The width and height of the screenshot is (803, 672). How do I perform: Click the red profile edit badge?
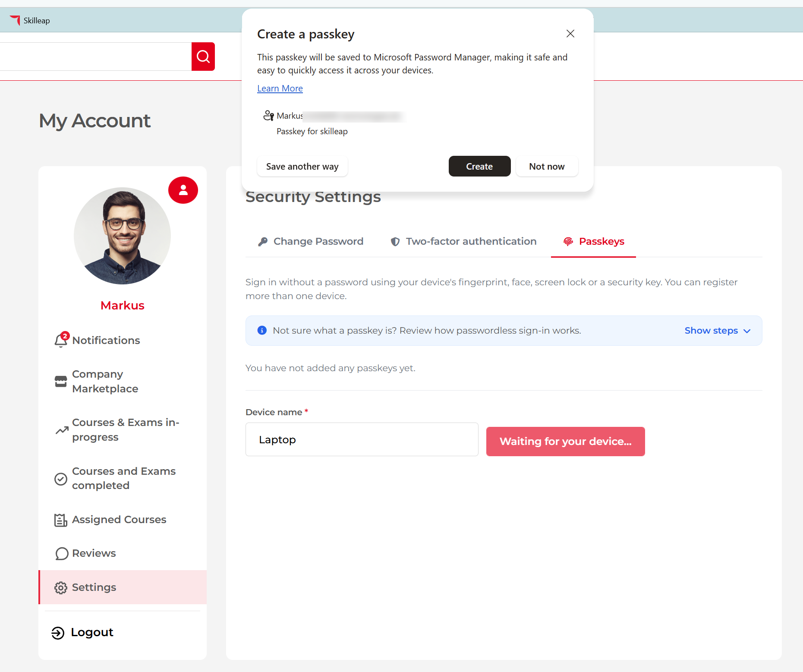183,190
